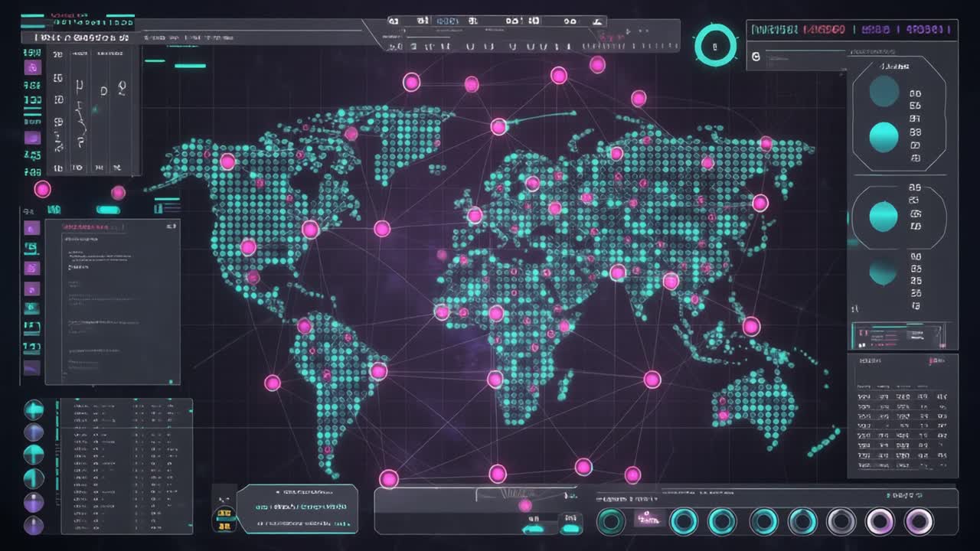Viewport: 980px width, 551px height.
Task: Click the pink dot marker under the bottom-center gauge
Action: (x=525, y=505)
